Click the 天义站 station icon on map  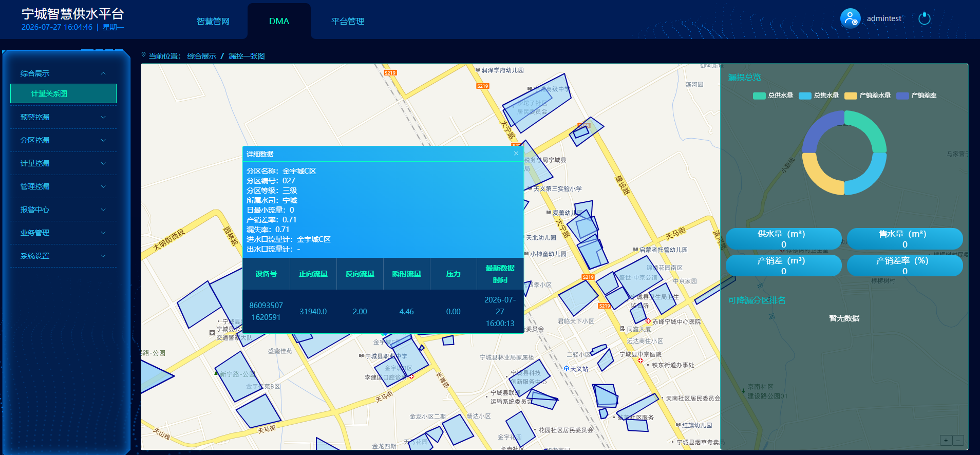[566, 369]
